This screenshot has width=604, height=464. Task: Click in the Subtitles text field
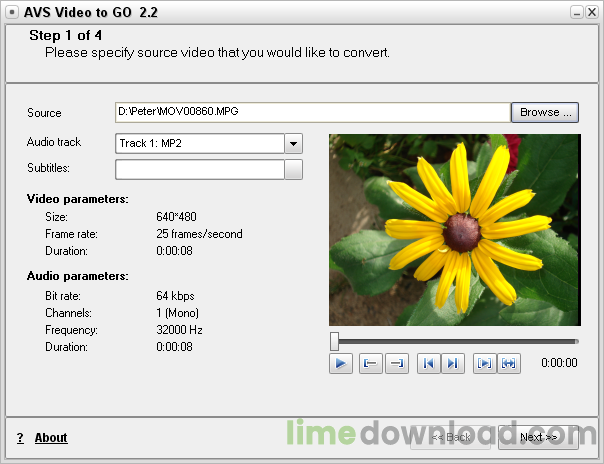pos(199,169)
